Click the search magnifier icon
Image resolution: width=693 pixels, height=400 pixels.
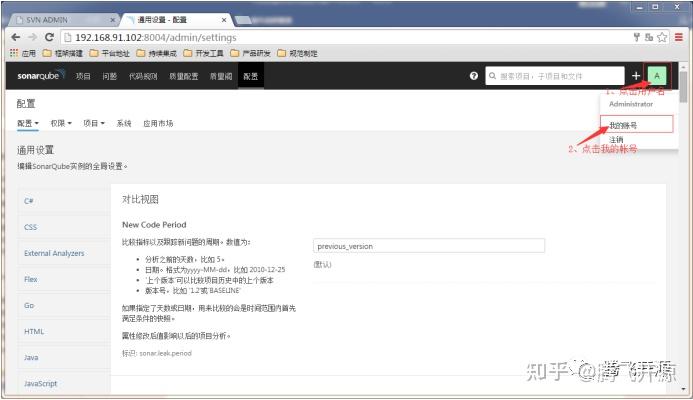492,76
